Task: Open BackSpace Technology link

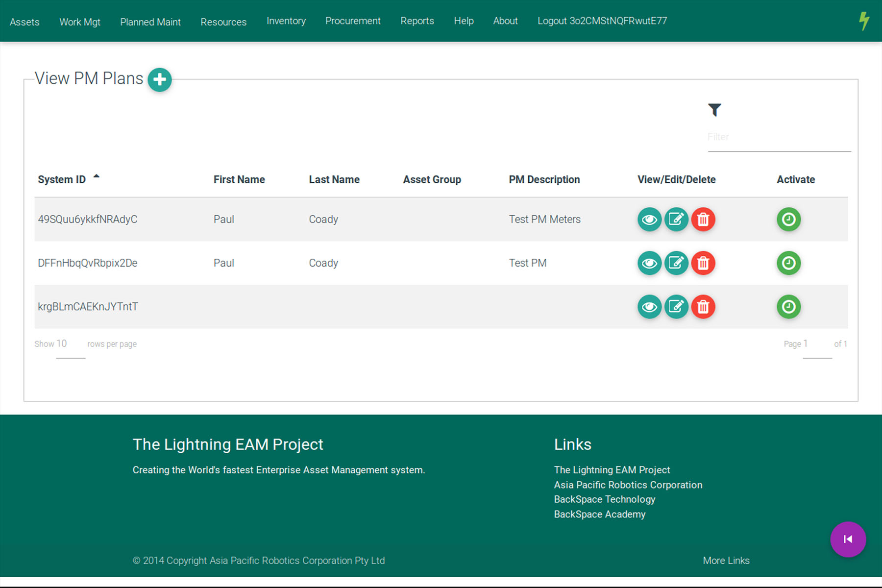Action: 605,499
